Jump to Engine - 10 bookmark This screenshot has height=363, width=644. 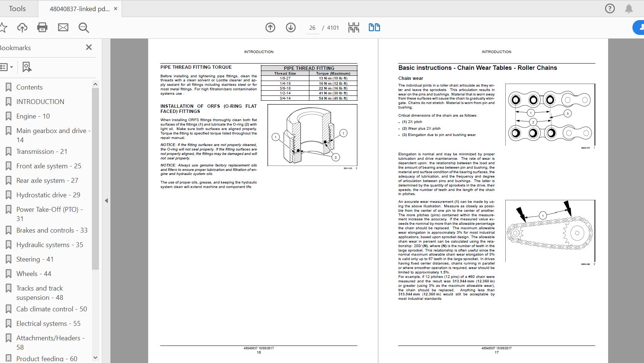tap(33, 116)
